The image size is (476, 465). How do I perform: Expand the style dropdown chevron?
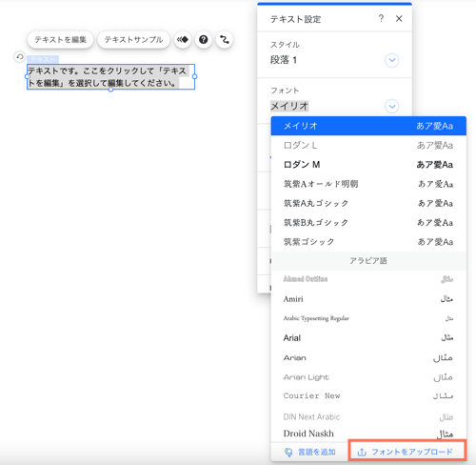[392, 60]
